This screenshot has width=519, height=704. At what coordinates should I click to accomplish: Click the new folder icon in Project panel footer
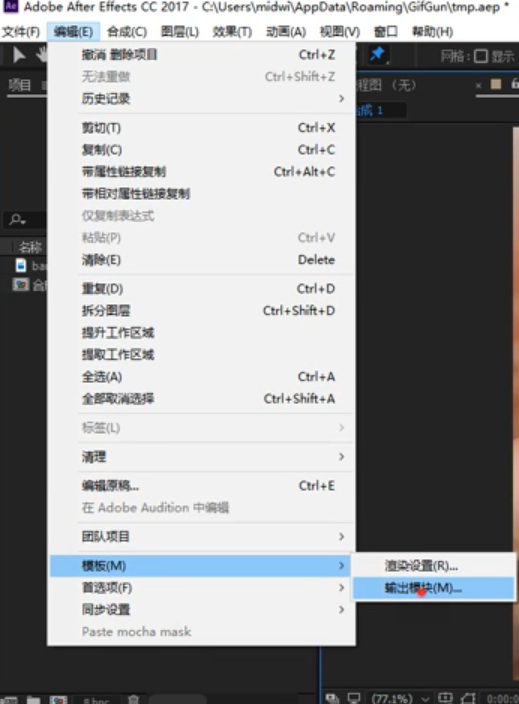33,700
